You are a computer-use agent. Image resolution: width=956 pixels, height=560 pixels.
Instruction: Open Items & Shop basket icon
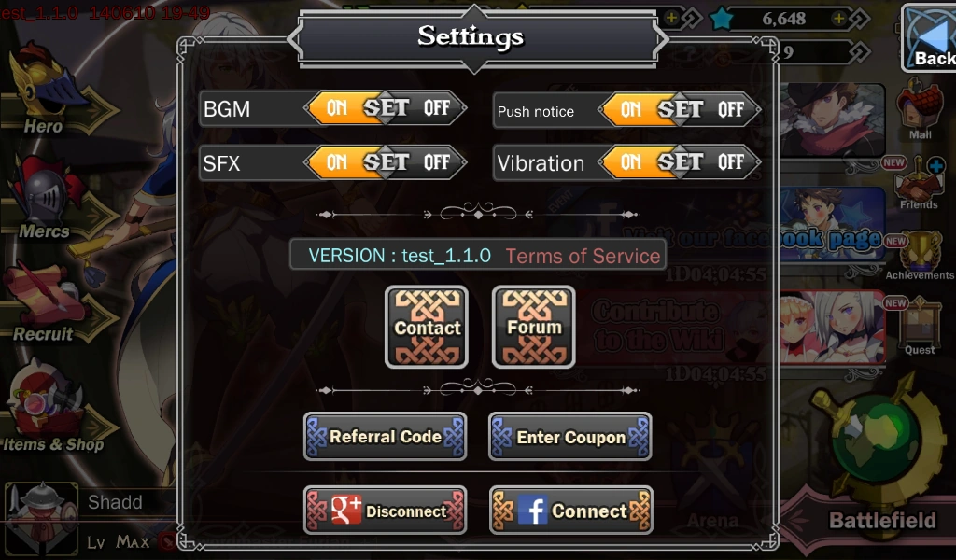46,398
